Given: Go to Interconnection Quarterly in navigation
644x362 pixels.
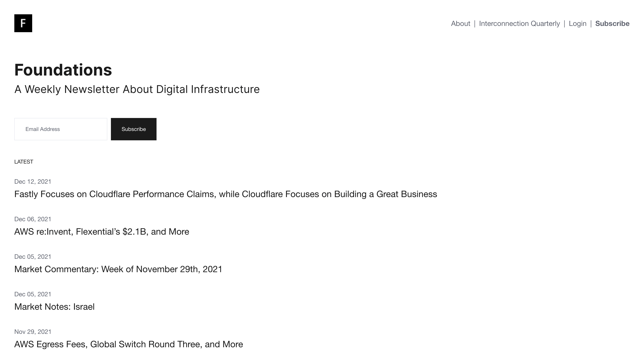Looking at the screenshot, I should coord(519,23).
